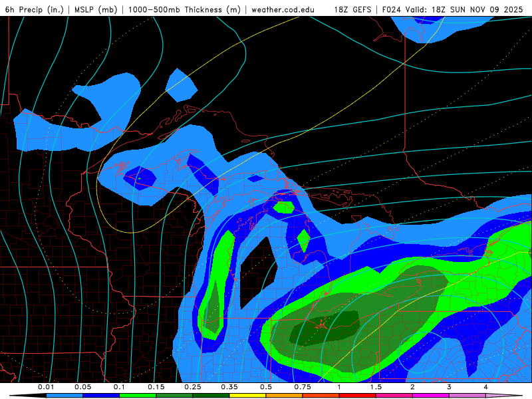Click the 'F024 Valid: 18Z SUN NOV 09 2025' text
The width and height of the screenshot is (532, 399).
click(x=453, y=9)
